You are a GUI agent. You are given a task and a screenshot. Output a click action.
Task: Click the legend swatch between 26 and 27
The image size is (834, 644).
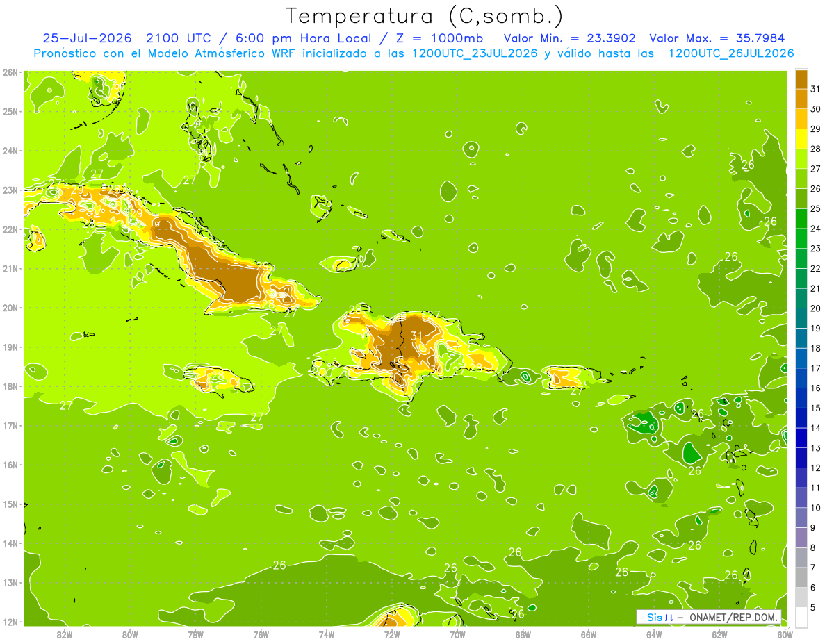(801, 179)
